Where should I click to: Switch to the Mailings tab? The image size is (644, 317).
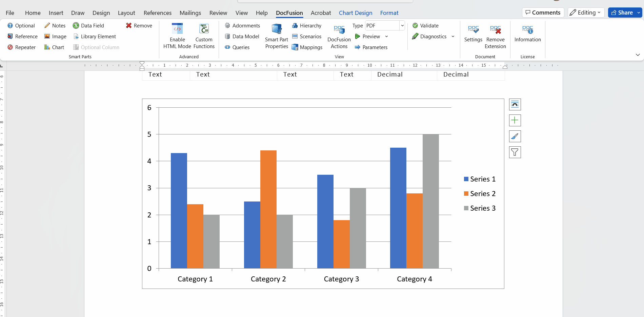click(x=190, y=13)
